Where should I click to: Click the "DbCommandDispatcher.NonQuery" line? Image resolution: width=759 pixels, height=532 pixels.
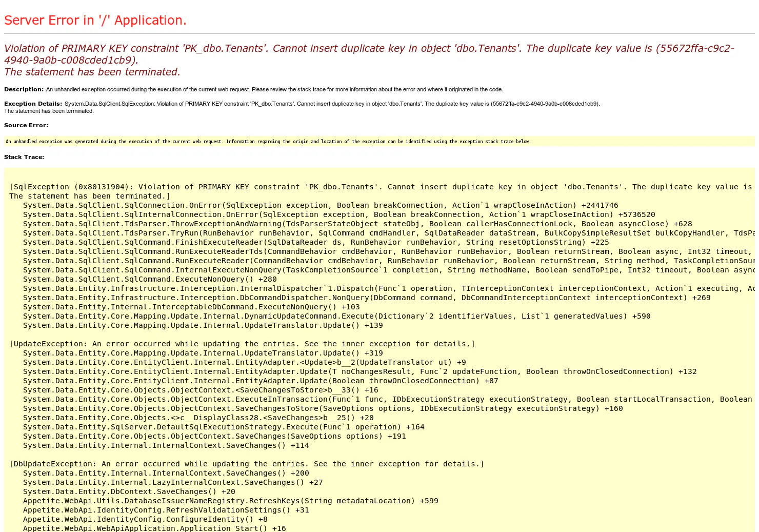[367, 298]
